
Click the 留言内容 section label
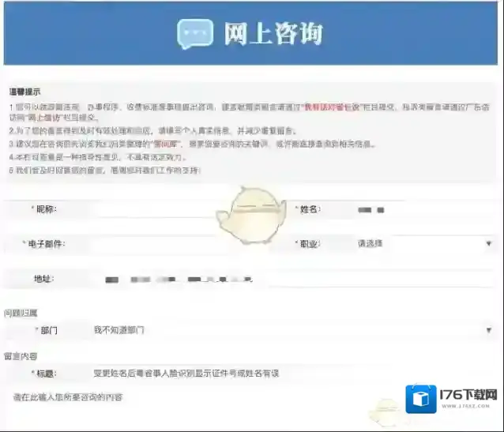click(x=21, y=356)
